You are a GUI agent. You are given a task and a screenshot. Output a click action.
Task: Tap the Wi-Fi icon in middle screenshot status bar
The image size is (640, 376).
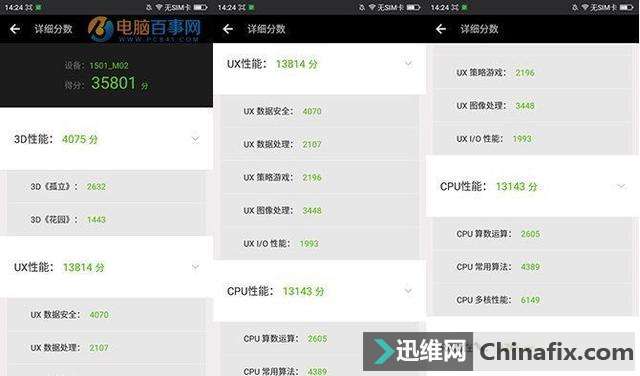click(x=372, y=7)
